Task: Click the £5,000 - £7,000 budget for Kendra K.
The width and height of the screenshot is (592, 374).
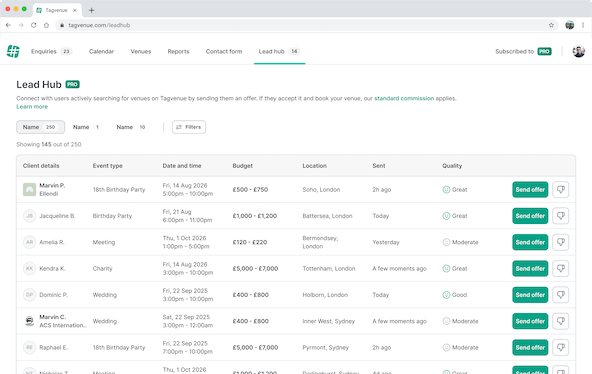Action: (x=255, y=268)
